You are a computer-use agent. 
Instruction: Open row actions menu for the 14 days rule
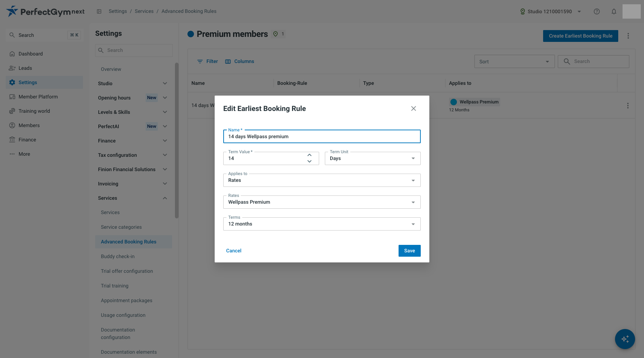tap(628, 106)
